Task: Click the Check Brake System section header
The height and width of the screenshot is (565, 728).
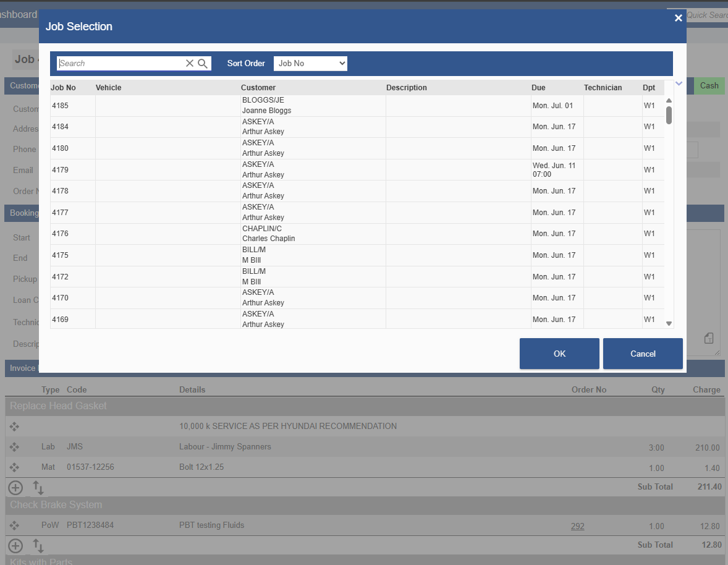Action: pyautogui.click(x=365, y=505)
